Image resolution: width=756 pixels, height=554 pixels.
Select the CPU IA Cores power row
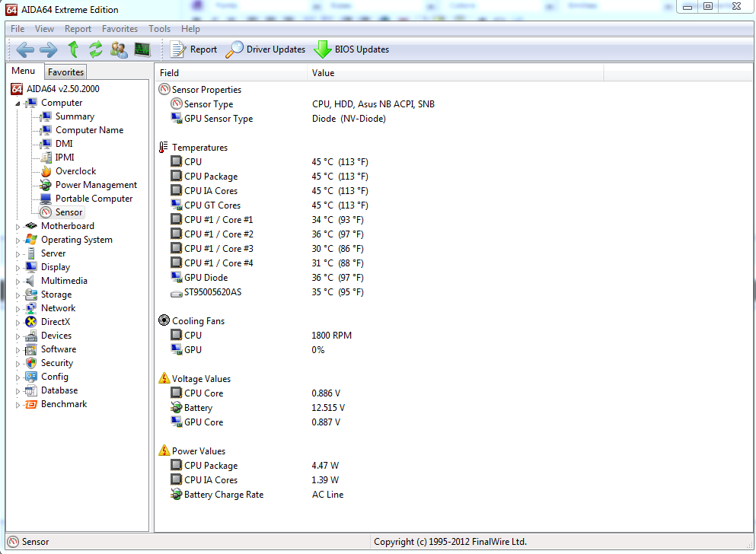(x=254, y=480)
